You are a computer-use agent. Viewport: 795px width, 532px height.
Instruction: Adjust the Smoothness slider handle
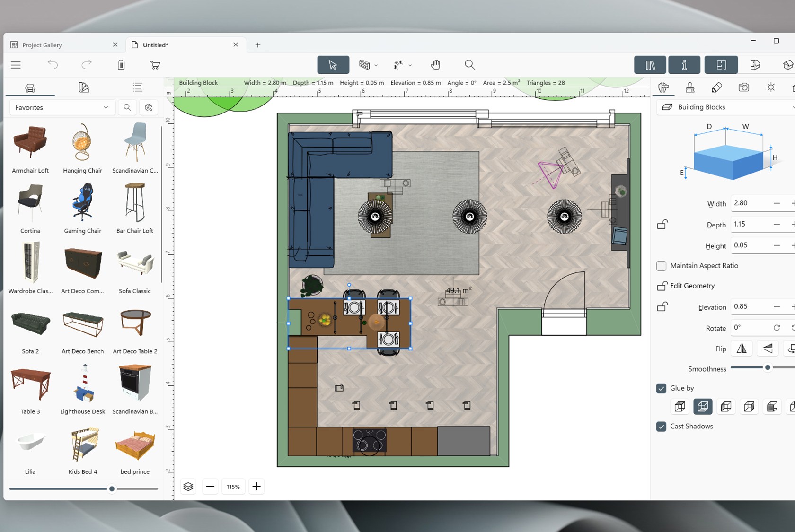click(768, 367)
